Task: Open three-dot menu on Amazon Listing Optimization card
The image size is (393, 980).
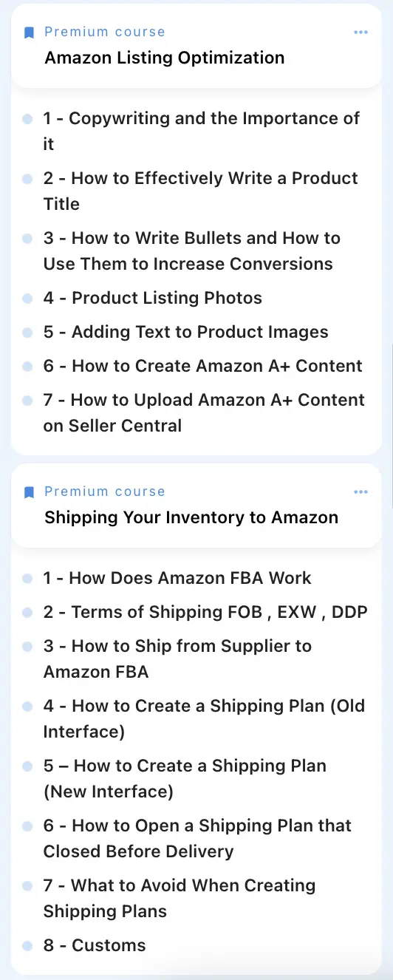Action: coord(360,33)
